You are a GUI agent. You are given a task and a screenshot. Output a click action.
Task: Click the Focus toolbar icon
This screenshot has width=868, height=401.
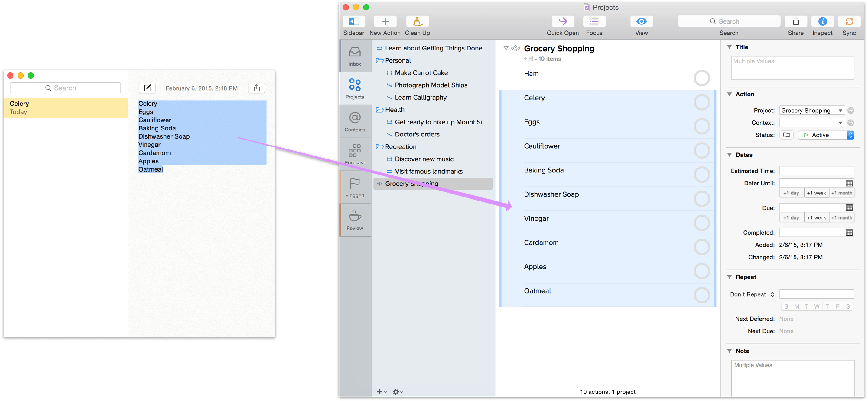[594, 21]
